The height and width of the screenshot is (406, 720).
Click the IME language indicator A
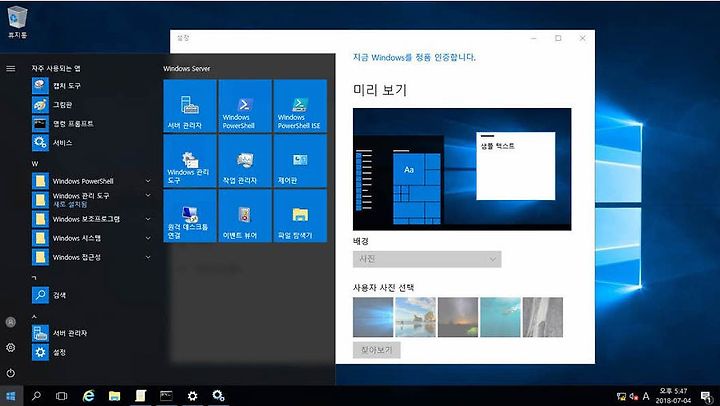pyautogui.click(x=646, y=396)
